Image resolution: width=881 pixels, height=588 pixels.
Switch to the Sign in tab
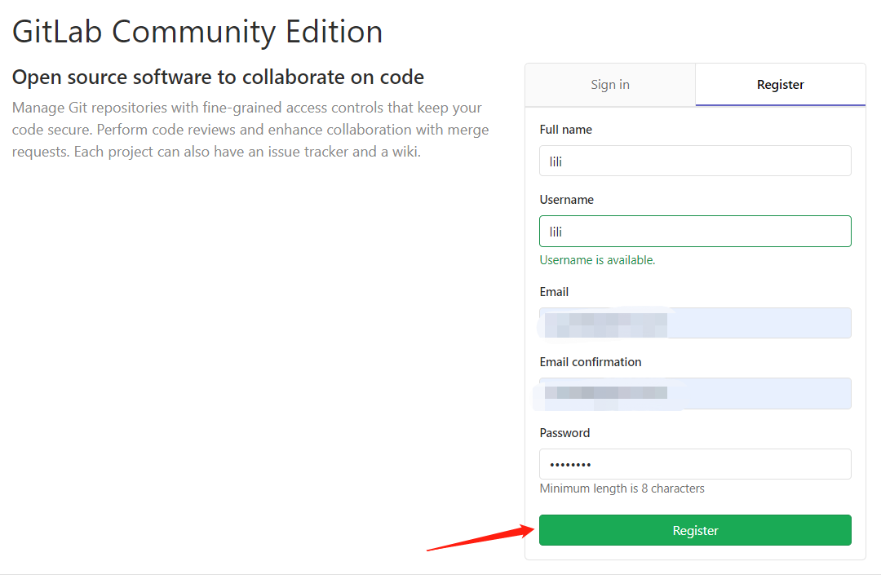(x=610, y=85)
